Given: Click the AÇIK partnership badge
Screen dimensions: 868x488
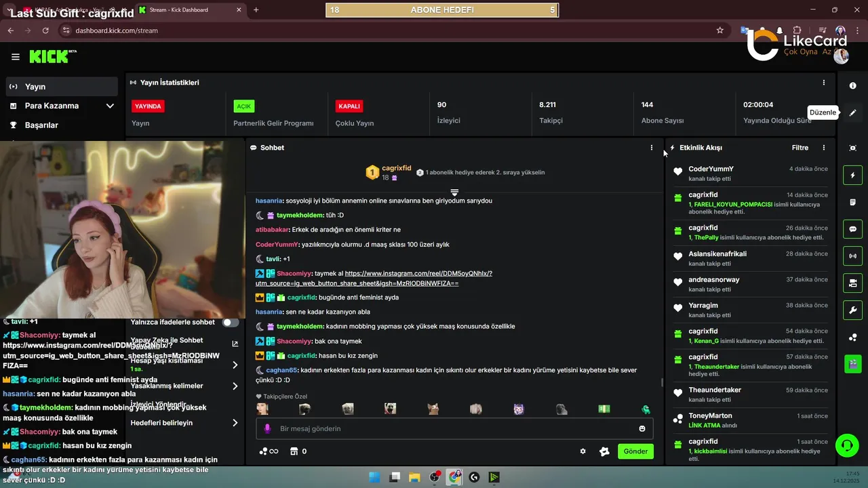Looking at the screenshot, I should pos(244,106).
